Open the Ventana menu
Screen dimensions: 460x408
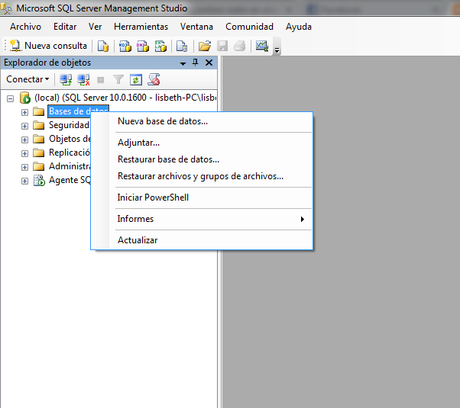(x=197, y=27)
